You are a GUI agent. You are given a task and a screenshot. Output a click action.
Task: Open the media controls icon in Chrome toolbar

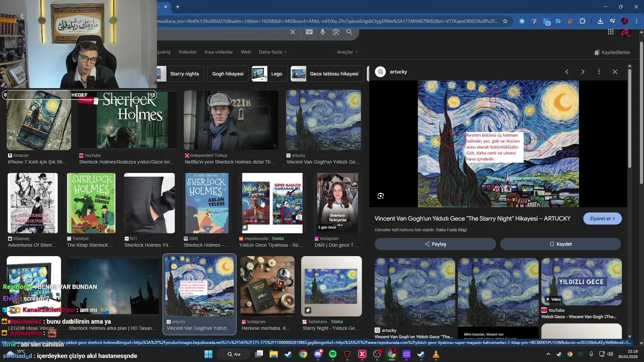(x=612, y=21)
